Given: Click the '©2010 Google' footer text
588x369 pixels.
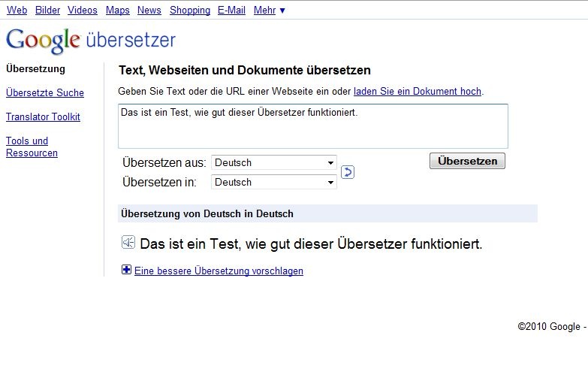Looking at the screenshot, I should [x=549, y=327].
